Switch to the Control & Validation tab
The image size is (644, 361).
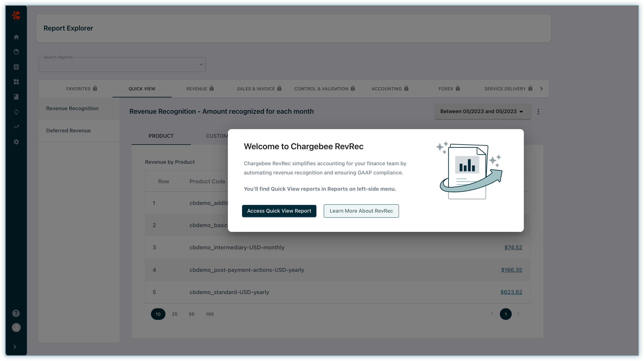click(325, 89)
